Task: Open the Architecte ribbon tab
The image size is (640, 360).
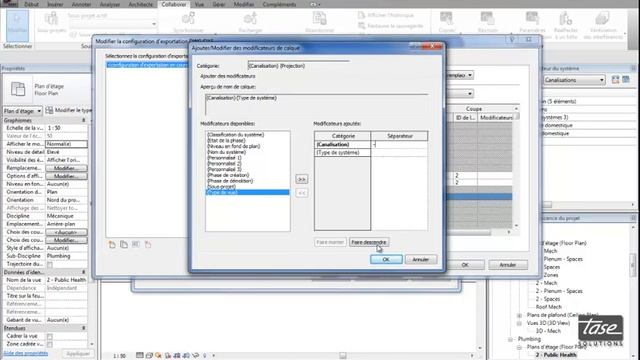Action: click(x=140, y=4)
